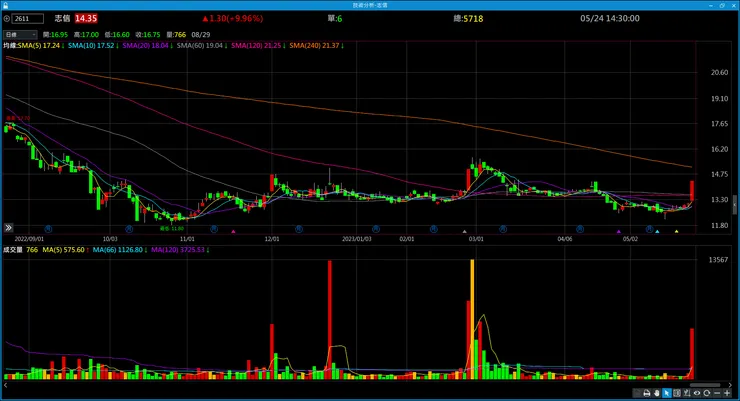Click the right scroll arrow below volume chart
This screenshot has width=740, height=401.
(731, 385)
